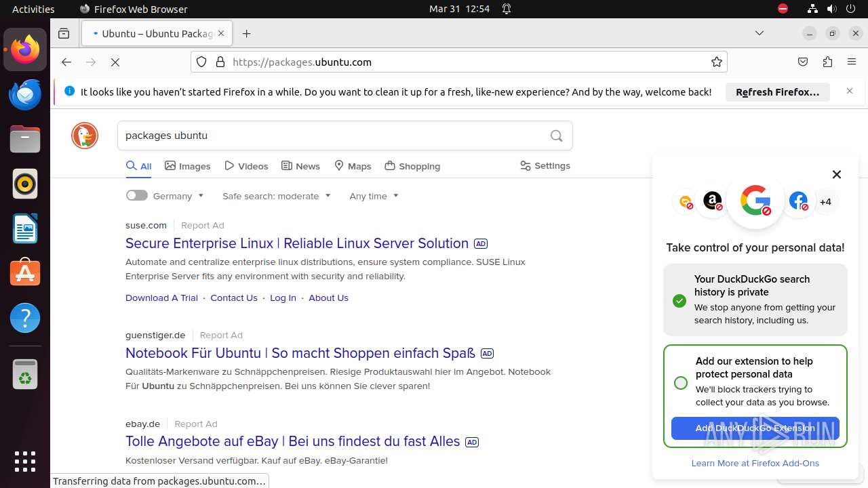Click the Refresh Firefox button

(778, 91)
